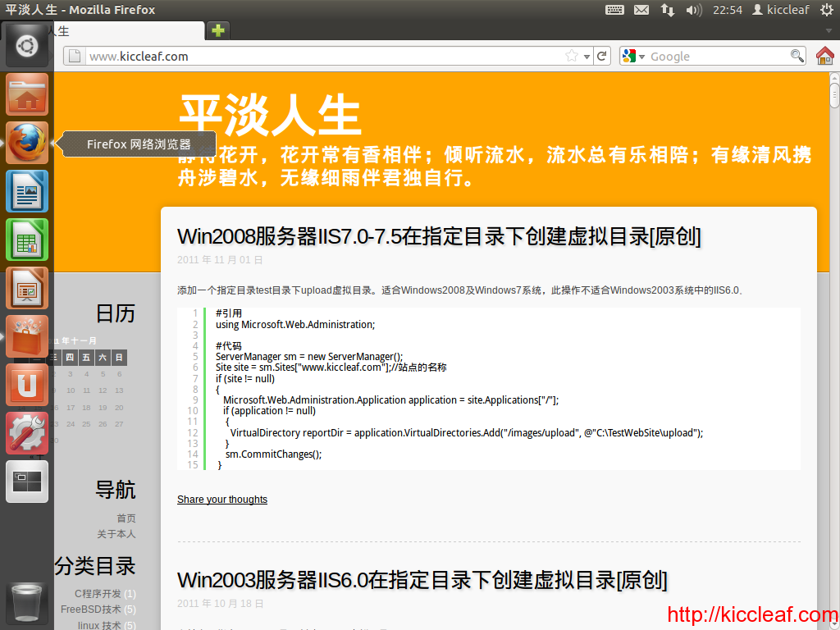Click the search magnifier icon in search box
The height and width of the screenshot is (630, 840).
click(797, 56)
